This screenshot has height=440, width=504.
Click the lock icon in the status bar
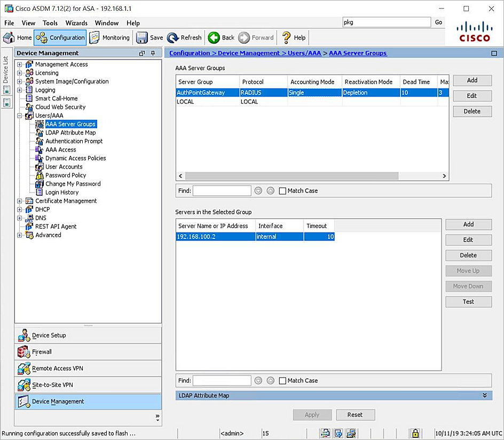415,433
